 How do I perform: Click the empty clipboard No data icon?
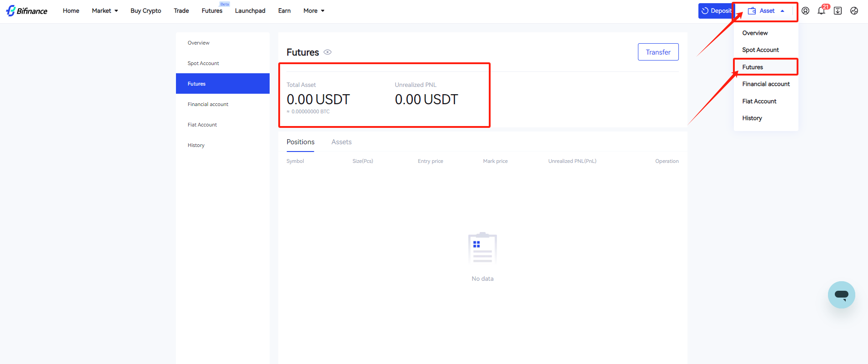(482, 248)
